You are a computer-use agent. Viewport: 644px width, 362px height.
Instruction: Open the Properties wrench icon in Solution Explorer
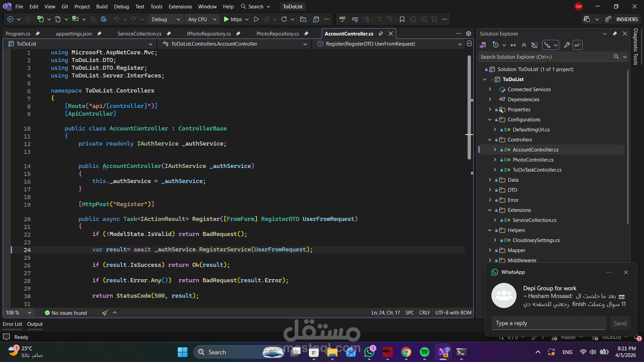click(567, 45)
